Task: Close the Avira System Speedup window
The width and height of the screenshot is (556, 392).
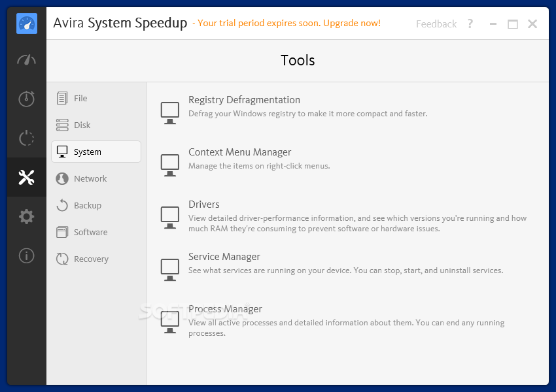Action: tap(532, 24)
